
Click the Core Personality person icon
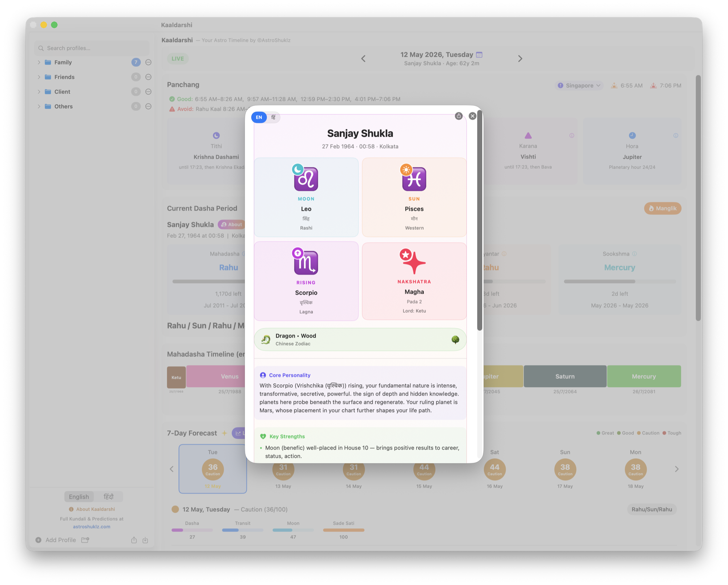click(263, 375)
